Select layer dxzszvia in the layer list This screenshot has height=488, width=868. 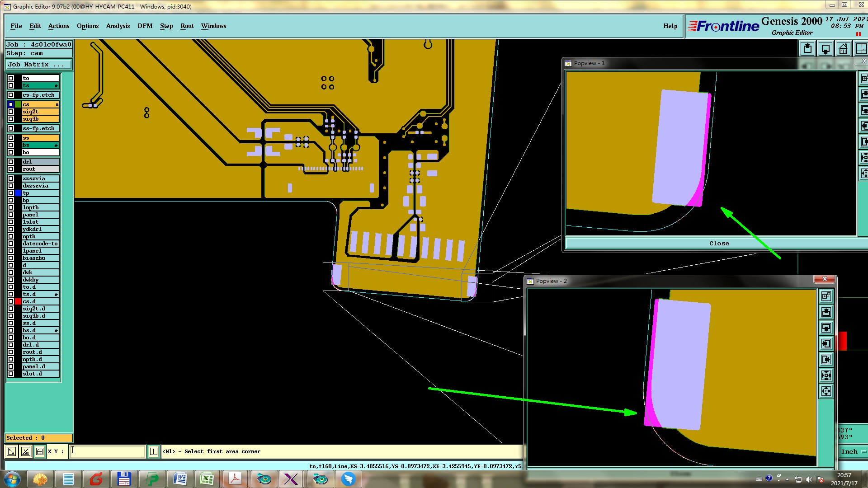40,186
